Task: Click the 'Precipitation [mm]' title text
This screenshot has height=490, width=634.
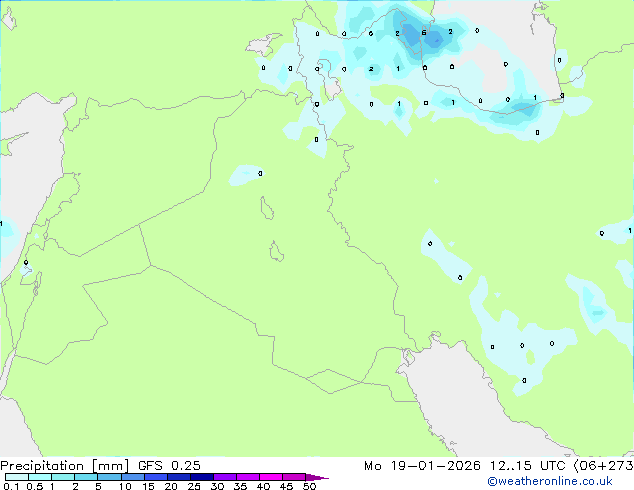Action: 64,466
